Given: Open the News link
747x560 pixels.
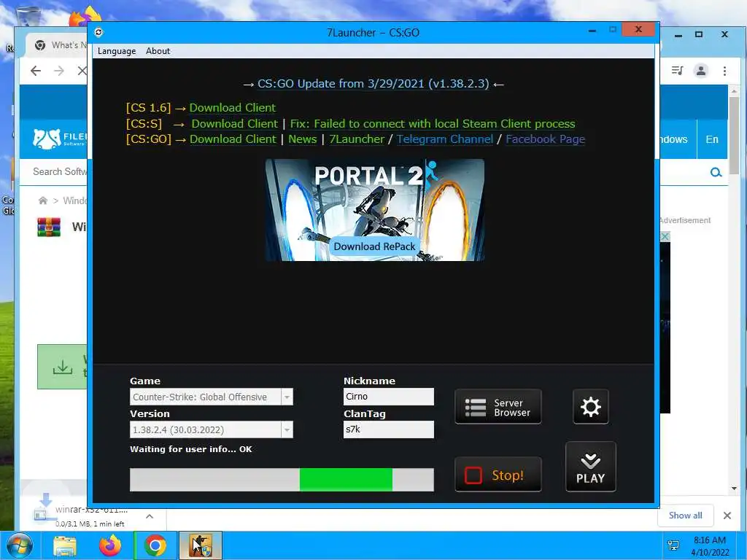Looking at the screenshot, I should (x=303, y=139).
